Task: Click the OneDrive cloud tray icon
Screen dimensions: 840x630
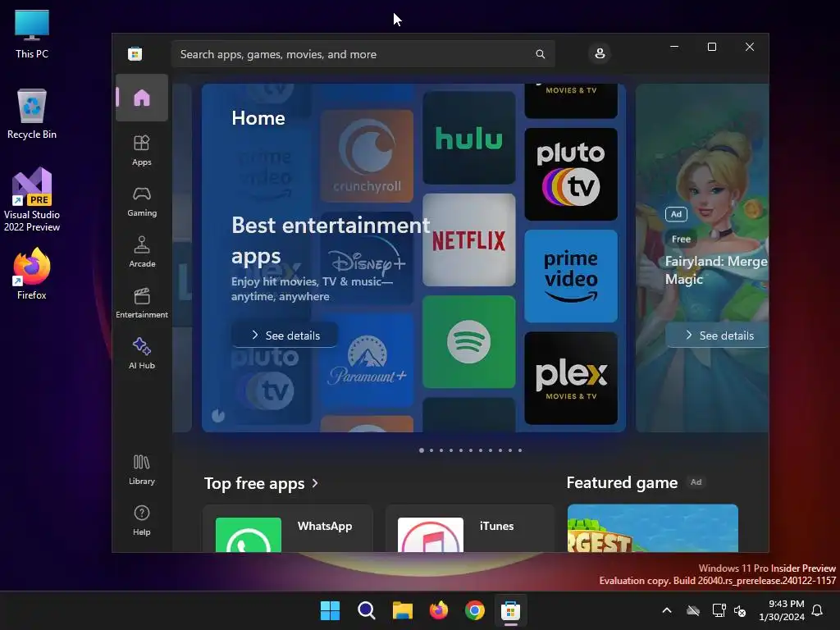Action: [x=693, y=610]
